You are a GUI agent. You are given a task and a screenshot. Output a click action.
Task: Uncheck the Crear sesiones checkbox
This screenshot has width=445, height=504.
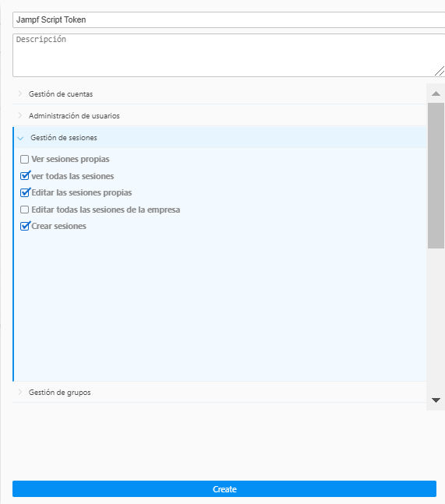(x=24, y=226)
